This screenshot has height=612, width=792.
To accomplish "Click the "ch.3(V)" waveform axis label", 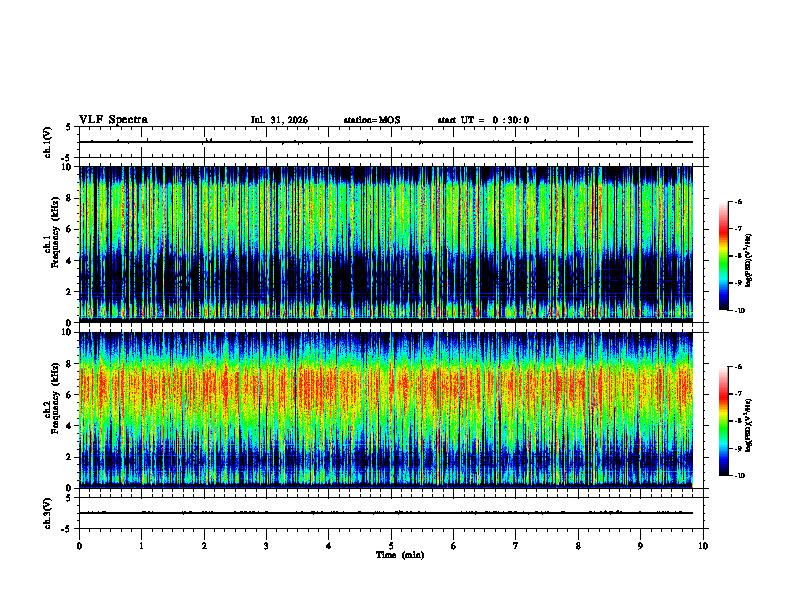I will [47, 513].
